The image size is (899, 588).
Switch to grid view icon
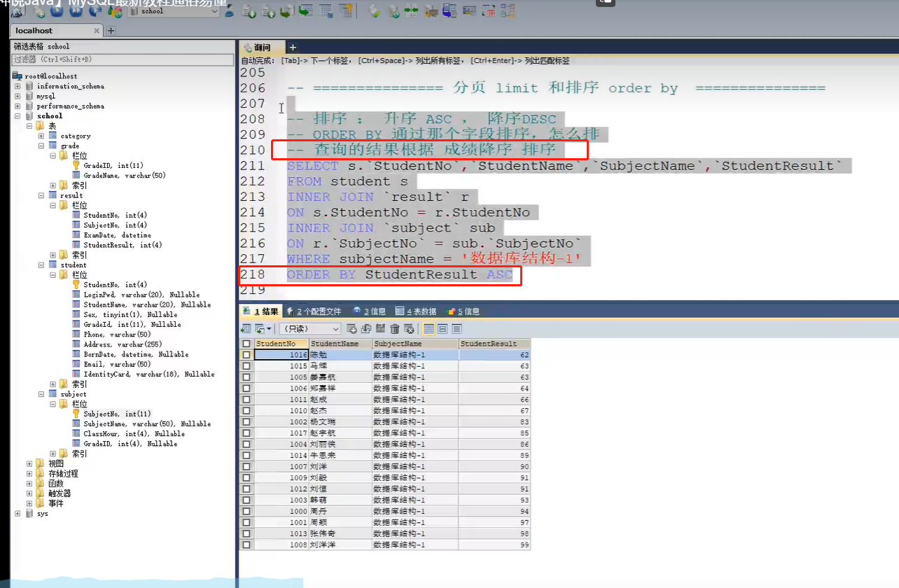tap(428, 328)
